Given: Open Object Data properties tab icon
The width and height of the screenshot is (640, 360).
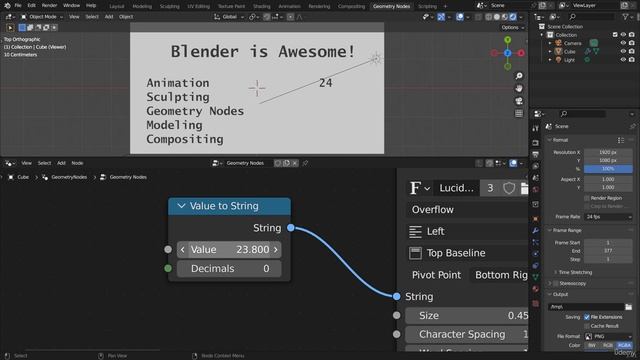Looking at the screenshot, I should coord(536,277).
